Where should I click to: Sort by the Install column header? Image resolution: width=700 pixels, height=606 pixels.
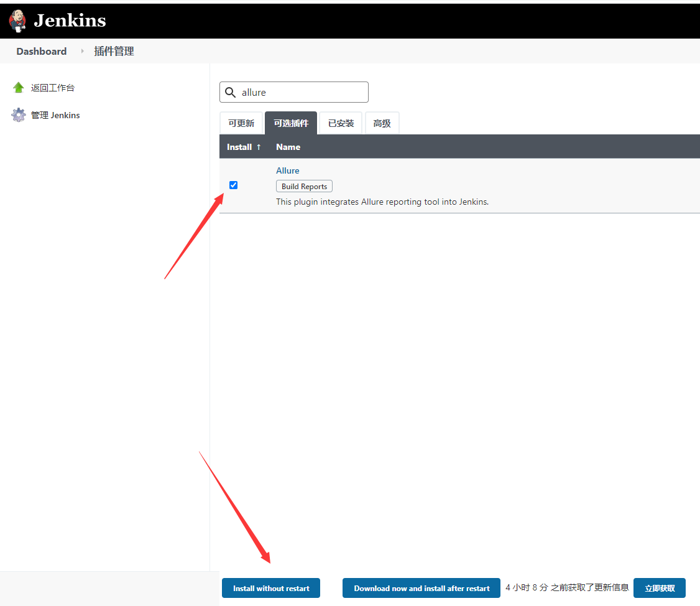coord(244,147)
